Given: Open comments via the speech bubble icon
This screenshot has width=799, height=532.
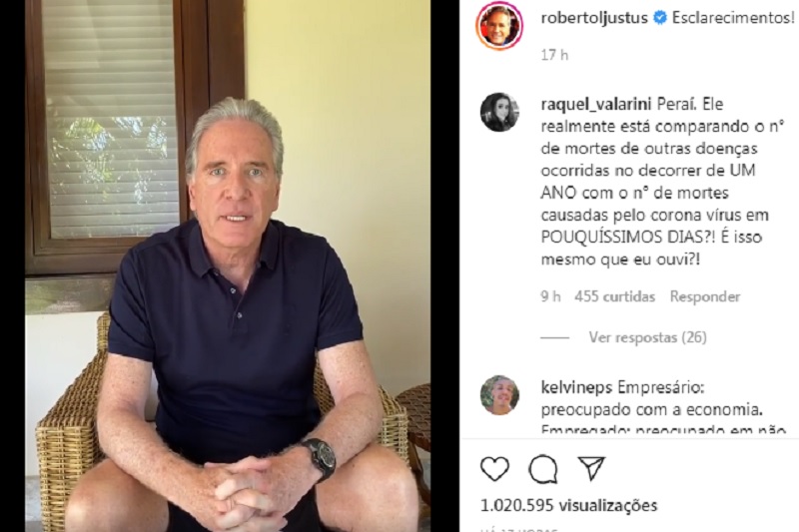Looking at the screenshot, I should [542, 469].
